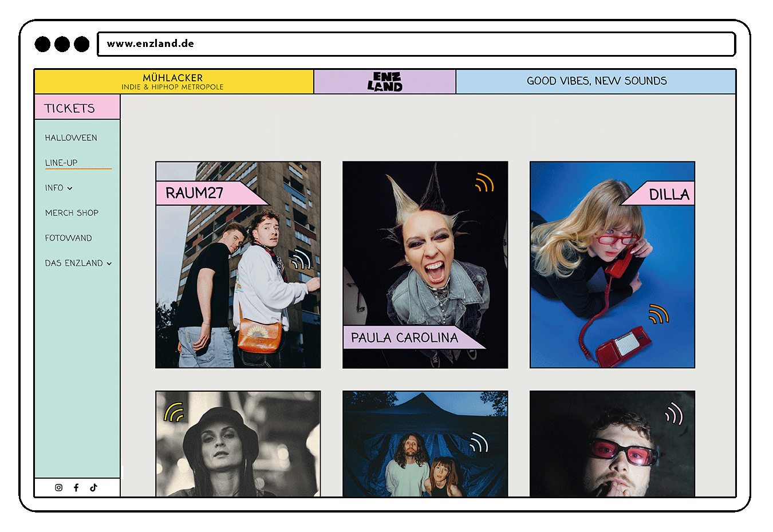Image resolution: width=773 pixels, height=532 pixels.
Task: Expand the INFO submenu chevron
Action: (x=70, y=188)
